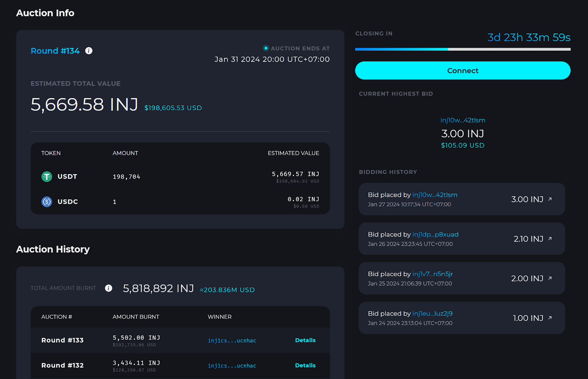Click the Jan 25 2024 21:06:39 bid timestamp

coord(410,284)
